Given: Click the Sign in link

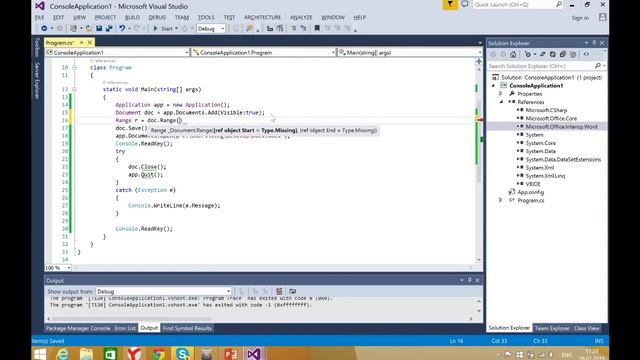Looking at the screenshot, I should click(580, 18).
